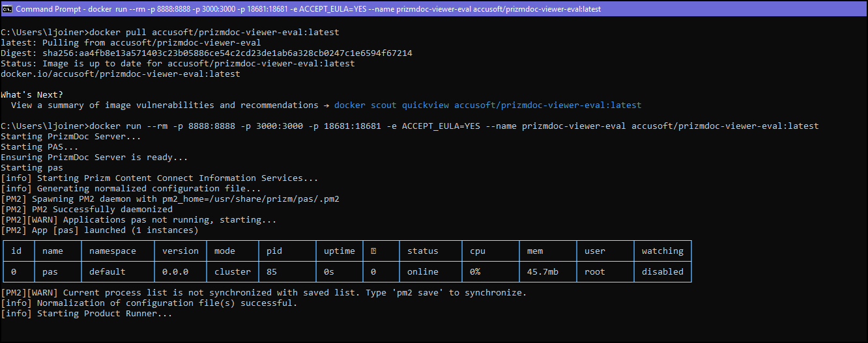Click the sha256 digest line
The image size is (868, 343).
point(207,53)
